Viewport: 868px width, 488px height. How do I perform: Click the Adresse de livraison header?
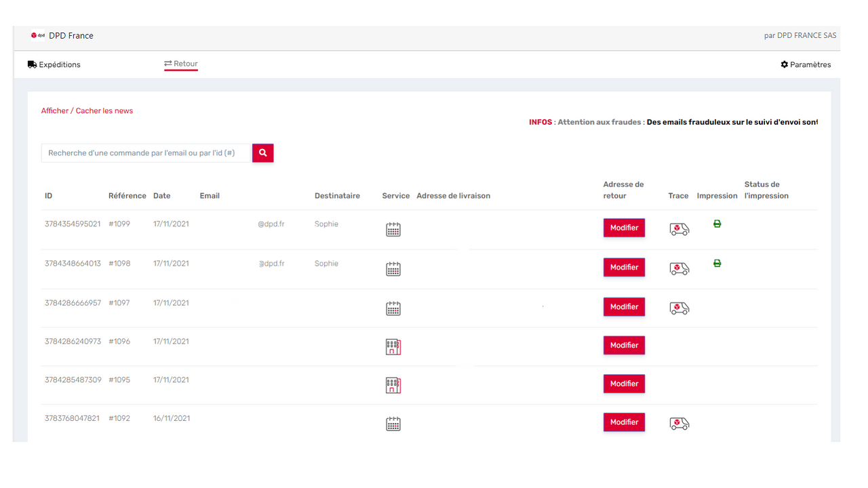(454, 196)
